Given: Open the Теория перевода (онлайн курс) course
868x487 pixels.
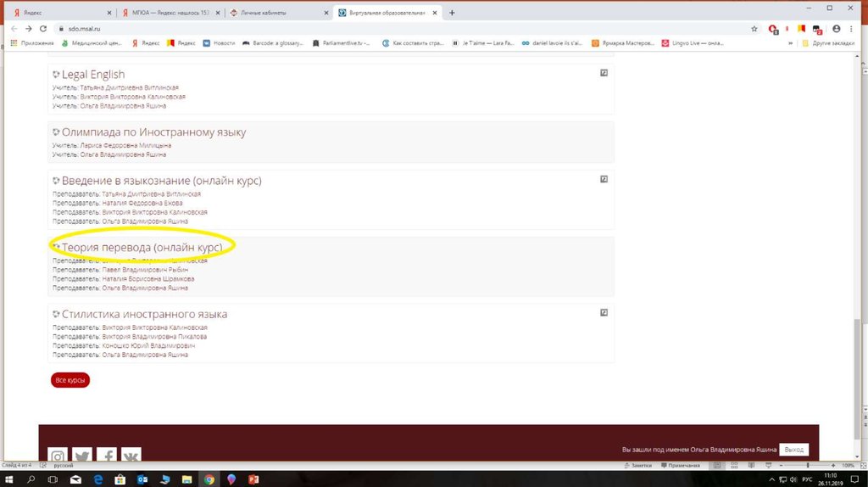Looking at the screenshot, I should 142,247.
